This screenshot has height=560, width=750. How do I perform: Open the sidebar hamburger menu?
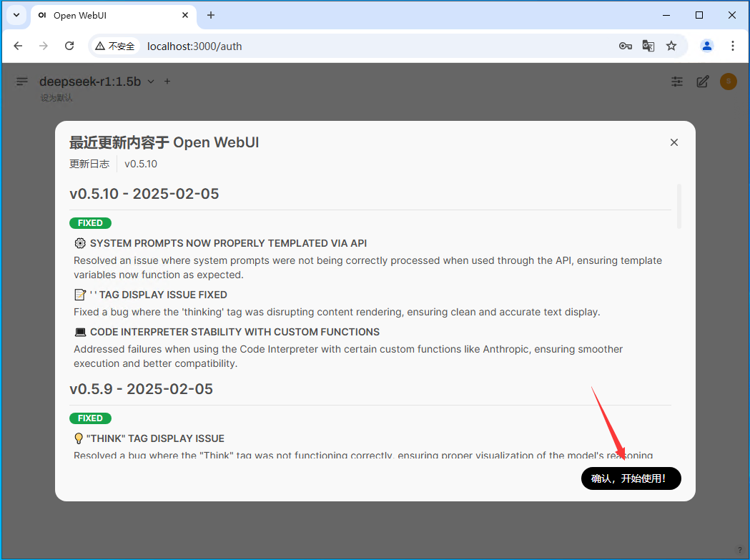(22, 82)
